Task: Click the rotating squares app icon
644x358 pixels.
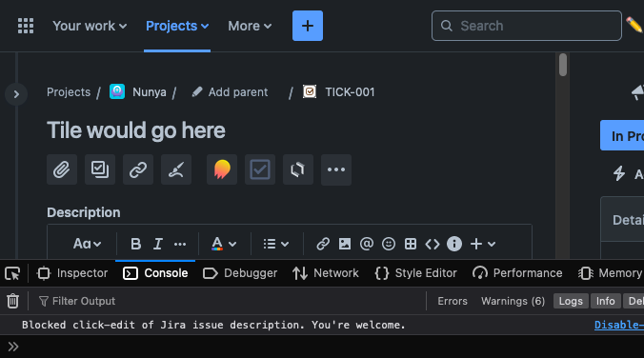Action: click(298, 169)
